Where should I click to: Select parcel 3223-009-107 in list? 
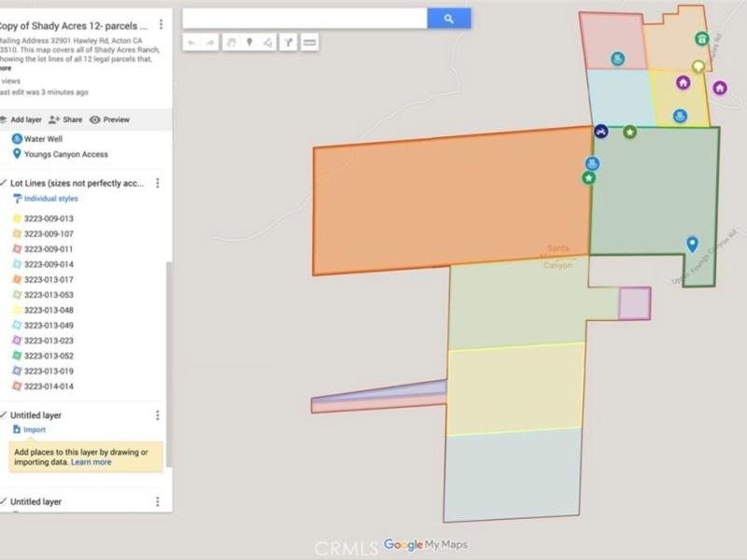click(x=43, y=234)
